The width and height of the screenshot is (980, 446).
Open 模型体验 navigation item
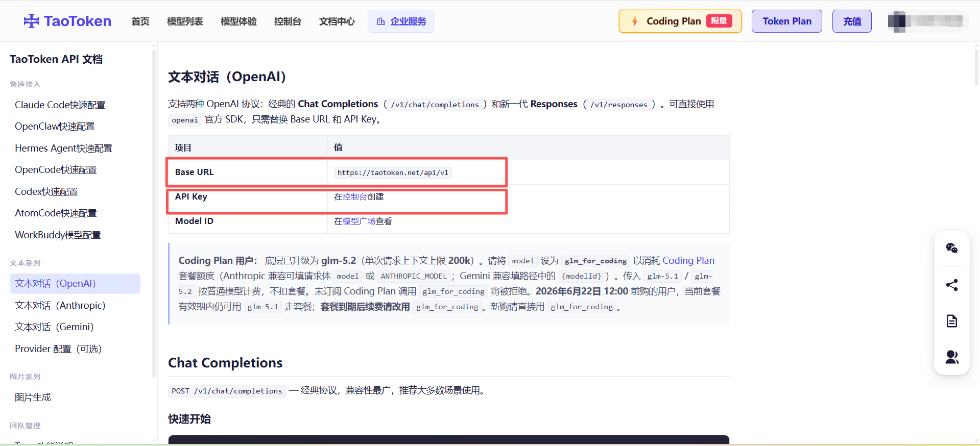click(x=238, y=21)
